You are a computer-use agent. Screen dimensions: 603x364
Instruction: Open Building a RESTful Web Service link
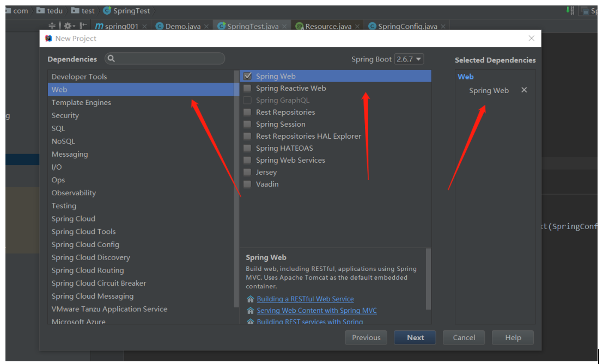306,299
